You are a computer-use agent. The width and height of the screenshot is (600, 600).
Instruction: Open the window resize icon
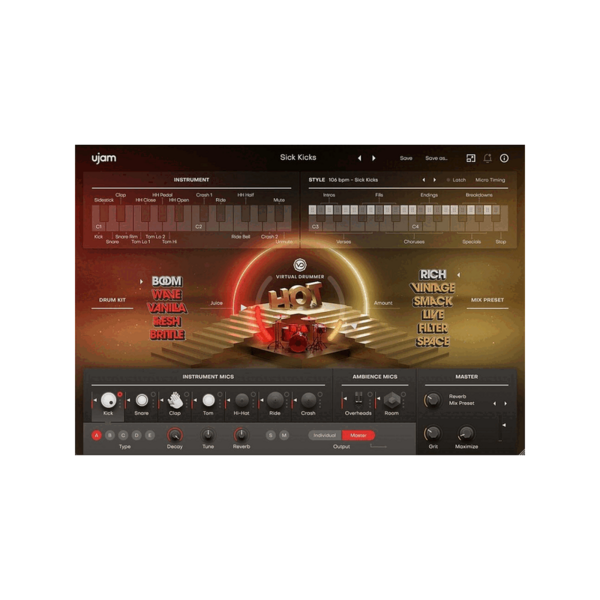[471, 158]
